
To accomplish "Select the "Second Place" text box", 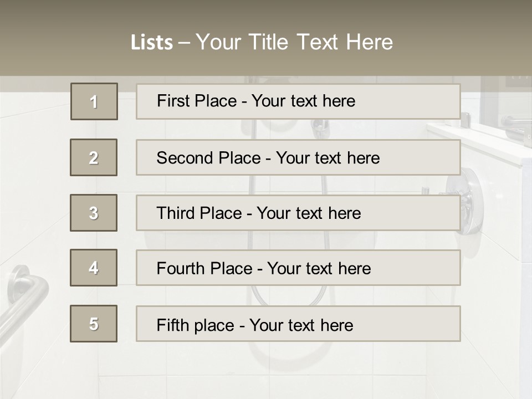I will point(298,157).
